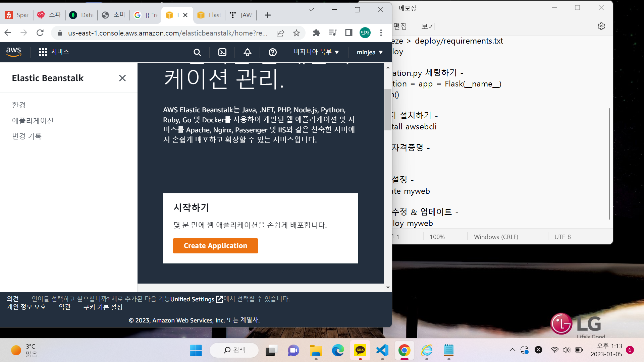This screenshot has width=644, height=362.
Task: Open 쿠키 기본 설정 footer link
Action: point(103,307)
